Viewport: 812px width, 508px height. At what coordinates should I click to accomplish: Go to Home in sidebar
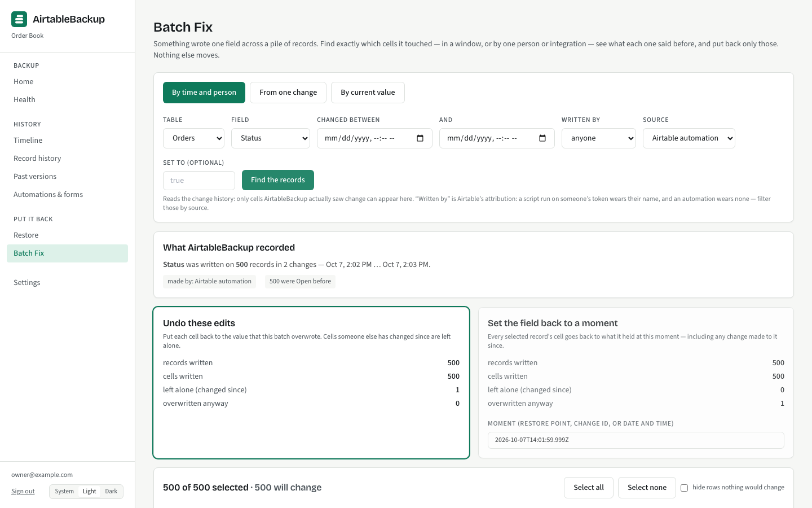click(67, 82)
